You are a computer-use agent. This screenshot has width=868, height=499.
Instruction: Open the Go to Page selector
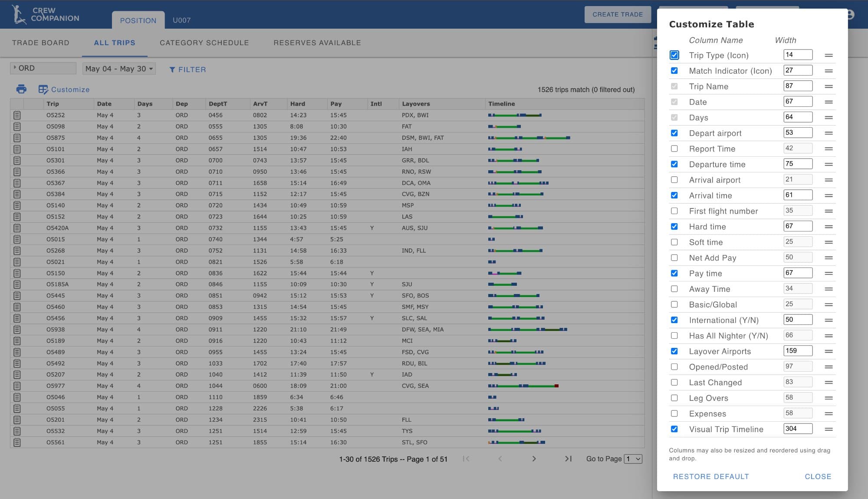tap(633, 459)
